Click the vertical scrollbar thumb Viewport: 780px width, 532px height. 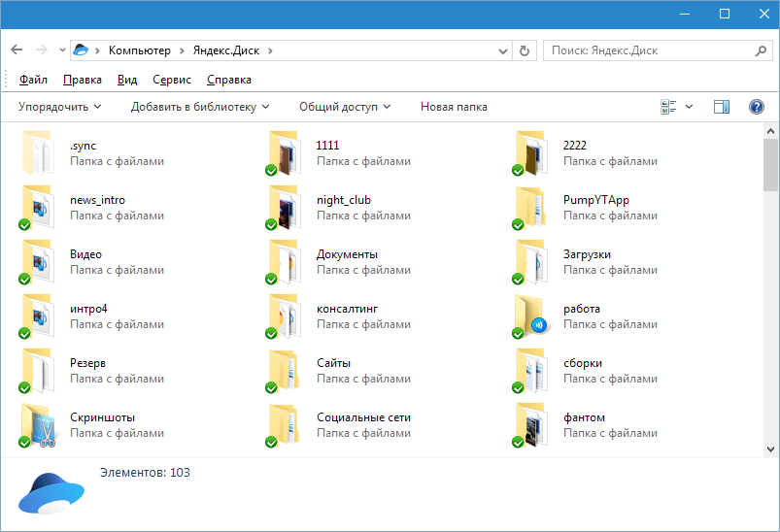pyautogui.click(x=771, y=165)
